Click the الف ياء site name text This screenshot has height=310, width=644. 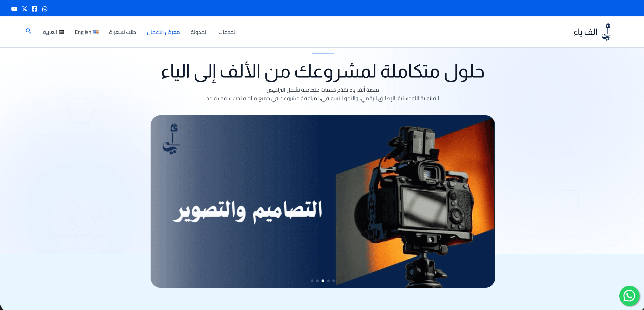click(585, 32)
